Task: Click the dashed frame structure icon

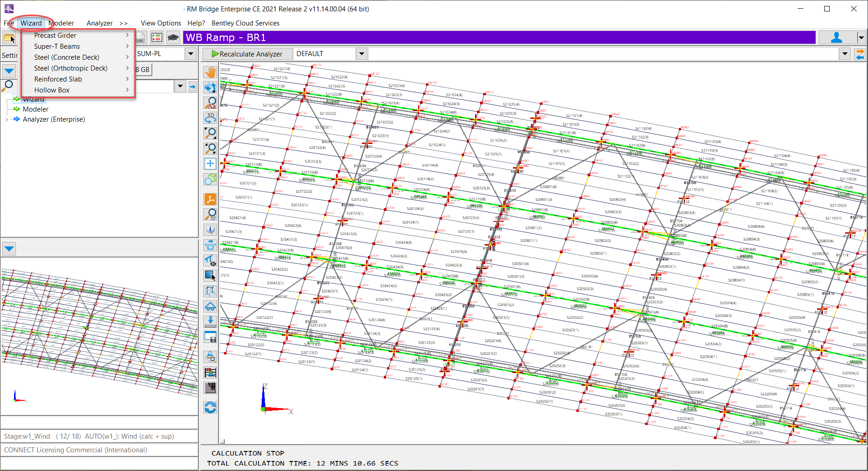Action: point(210,291)
